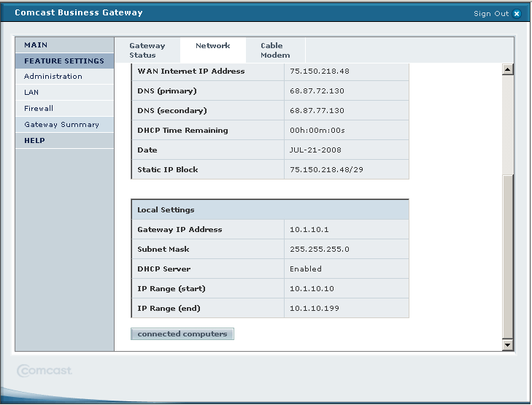Viewport: 532px width, 405px height.
Task: Click the primary DNS value 68.87.72.130
Action: 317,91
